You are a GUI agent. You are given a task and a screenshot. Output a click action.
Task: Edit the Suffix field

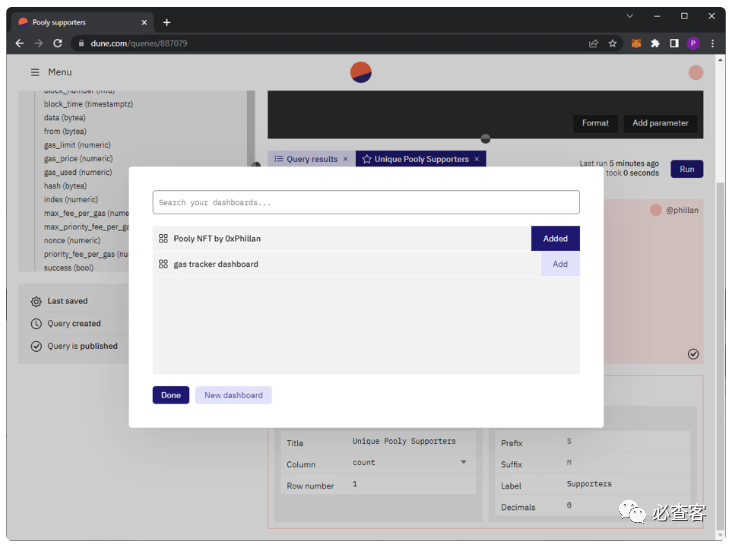coord(624,463)
